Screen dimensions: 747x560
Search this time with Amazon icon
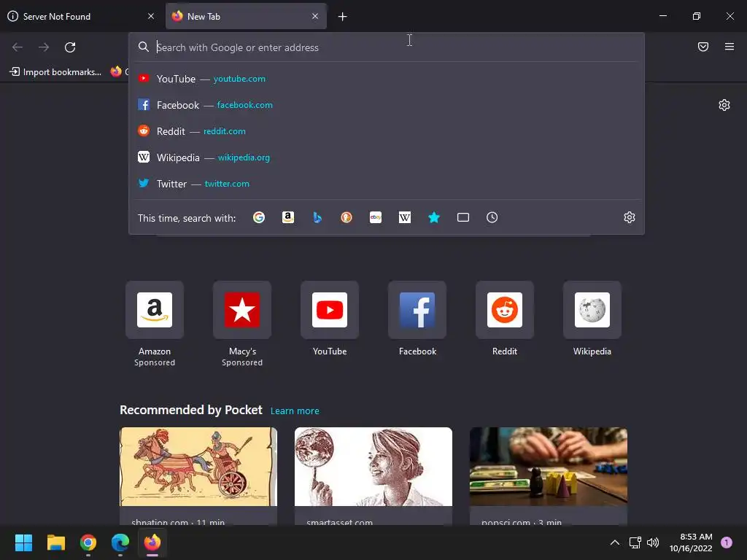(x=288, y=217)
